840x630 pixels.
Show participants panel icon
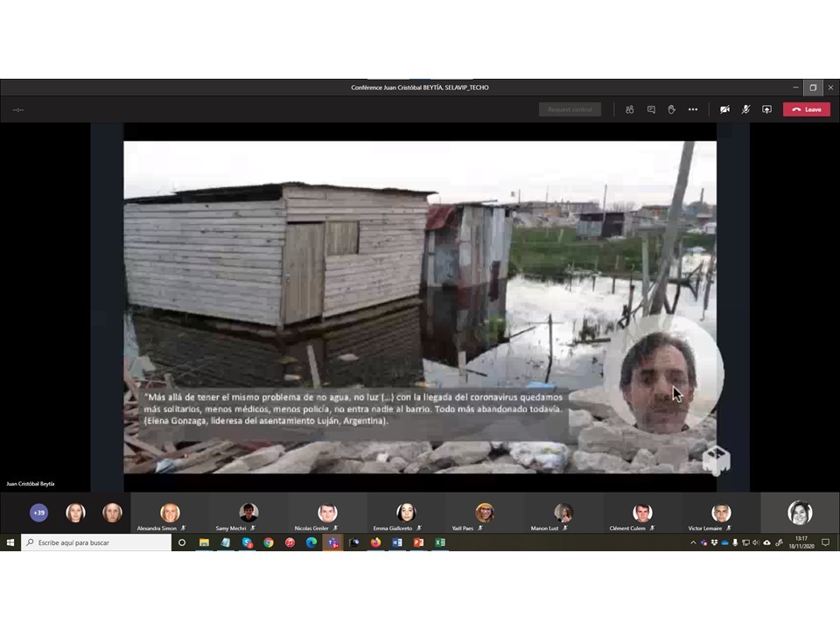(x=629, y=109)
